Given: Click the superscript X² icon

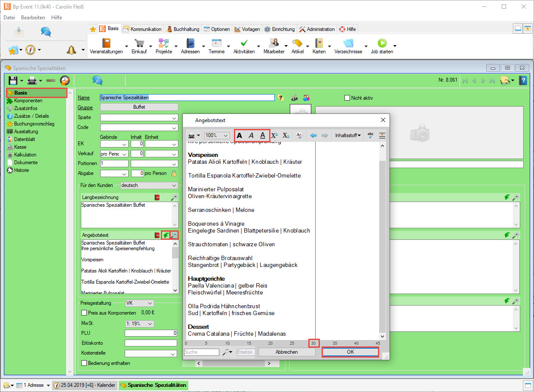Looking at the screenshot, I should click(274, 135).
